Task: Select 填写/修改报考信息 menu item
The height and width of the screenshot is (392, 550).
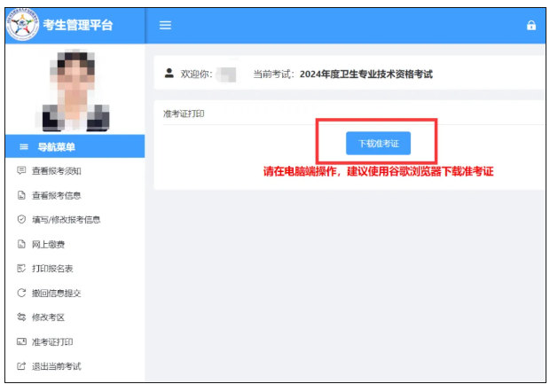Action: (66, 220)
